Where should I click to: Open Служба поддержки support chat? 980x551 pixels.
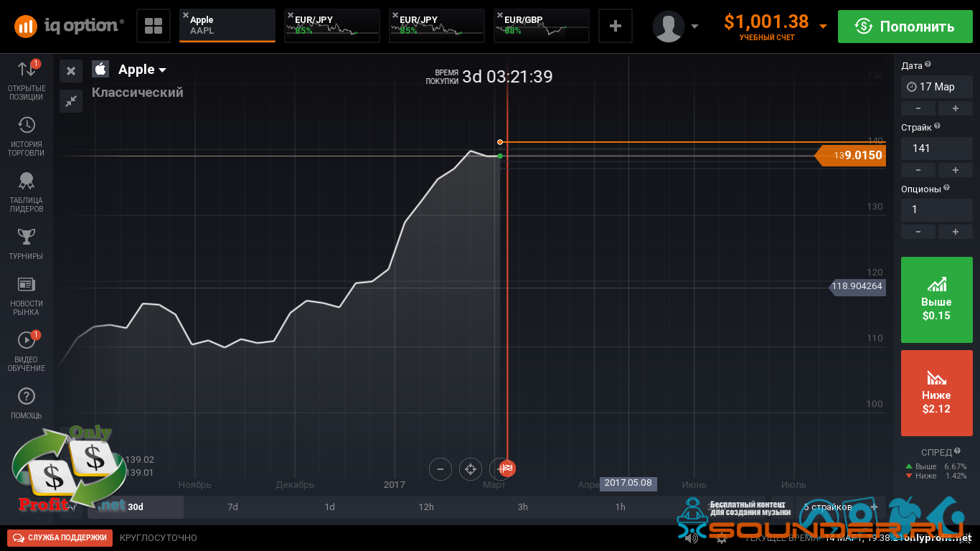click(60, 537)
